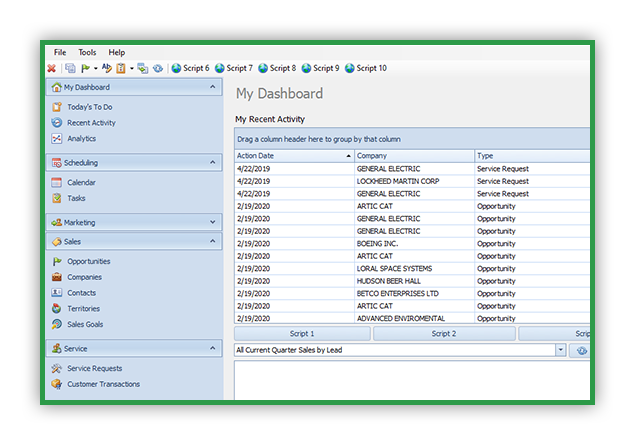Click the 2/19/2020 date for HUDSON BEER HALL
This screenshot has width=635, height=445.
pos(294,281)
